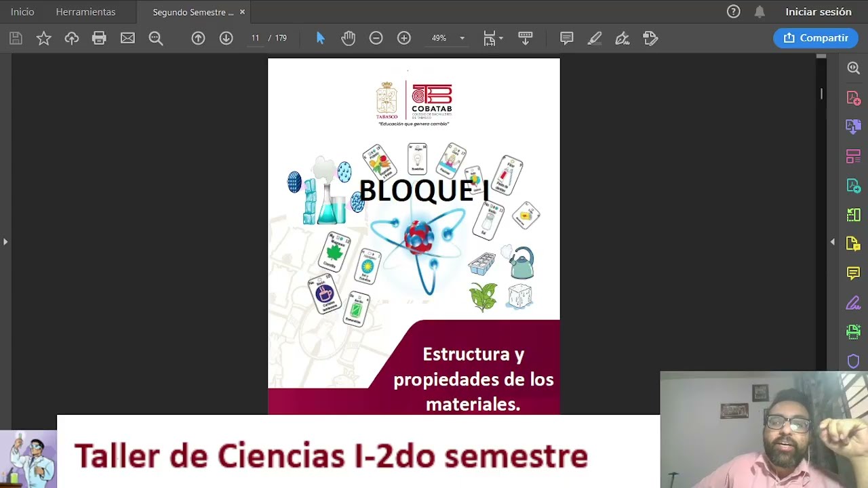Open help question mark icon
This screenshot has width=868, height=488.
(733, 12)
